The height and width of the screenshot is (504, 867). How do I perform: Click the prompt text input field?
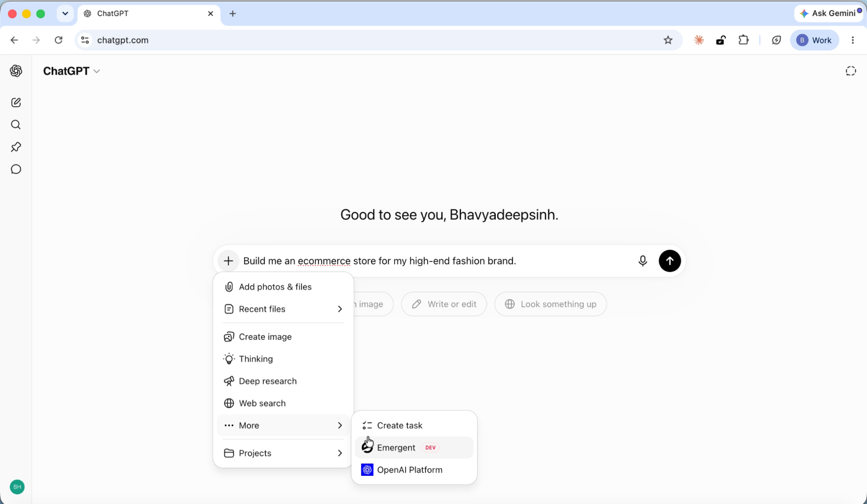(436, 261)
